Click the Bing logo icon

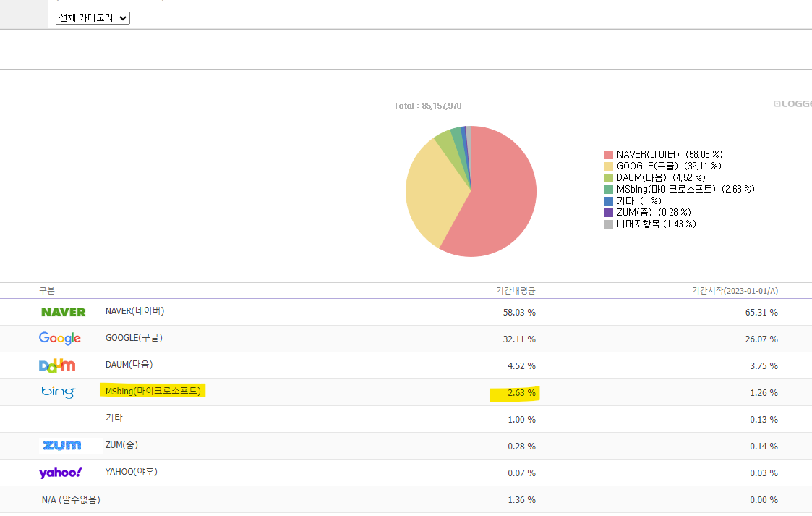point(58,392)
